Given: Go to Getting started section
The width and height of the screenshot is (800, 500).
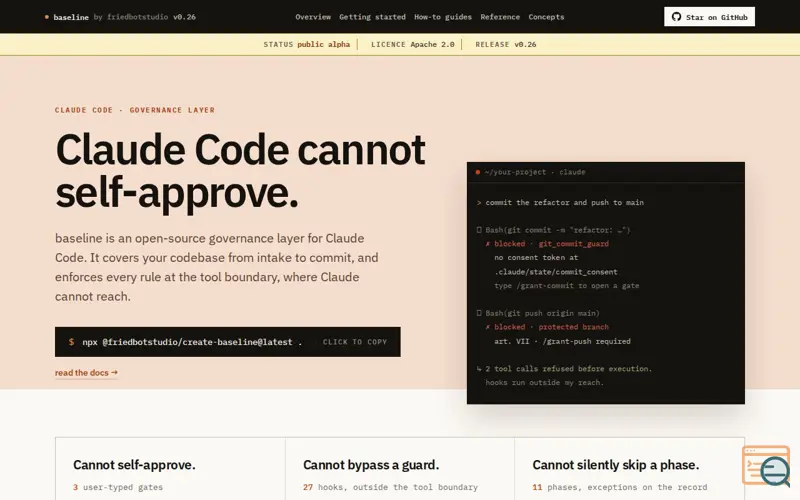Looking at the screenshot, I should [372, 17].
